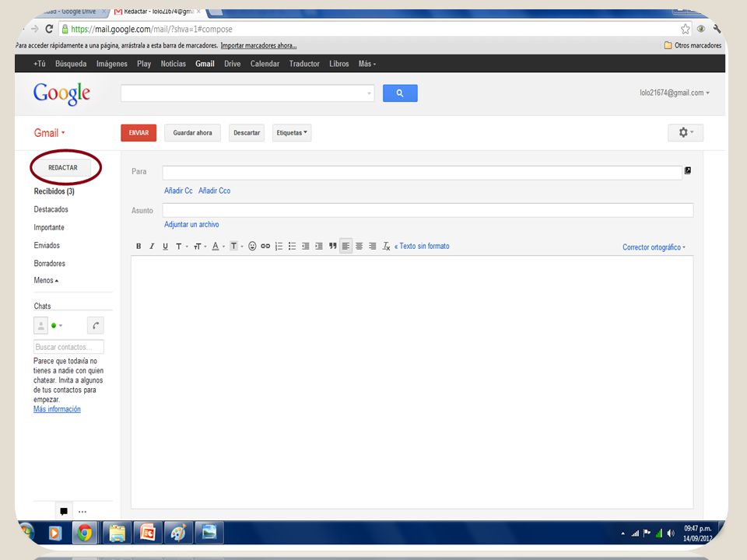Open Recibidos (3) inbox

(54, 191)
